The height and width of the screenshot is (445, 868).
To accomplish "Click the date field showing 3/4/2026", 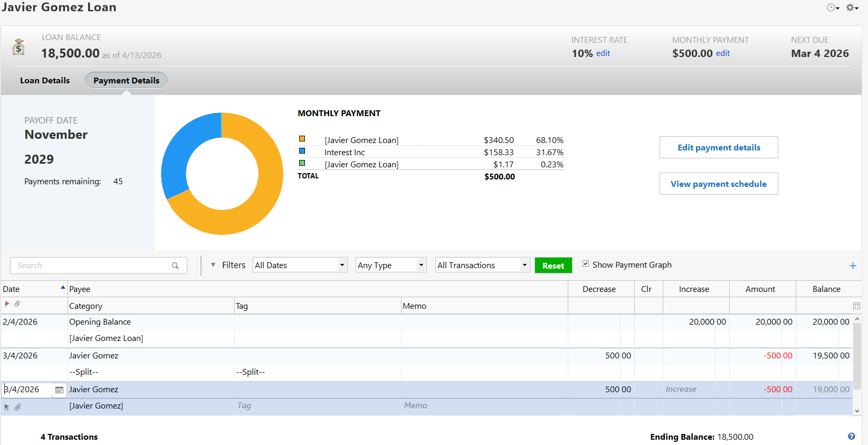I will pyautogui.click(x=27, y=390).
